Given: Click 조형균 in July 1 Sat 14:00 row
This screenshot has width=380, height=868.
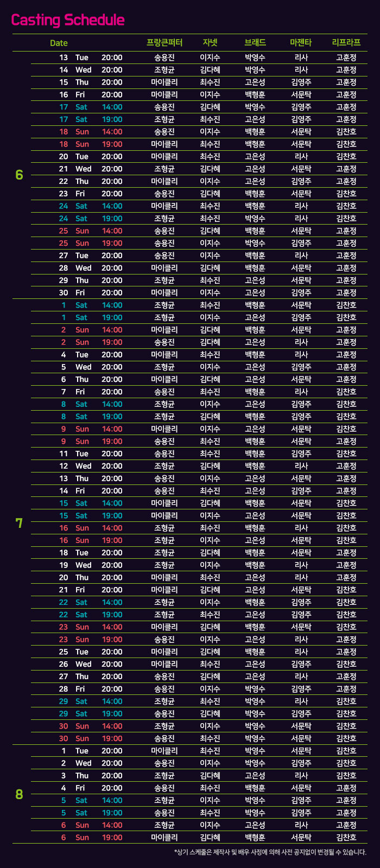Looking at the screenshot, I should tap(164, 305).
